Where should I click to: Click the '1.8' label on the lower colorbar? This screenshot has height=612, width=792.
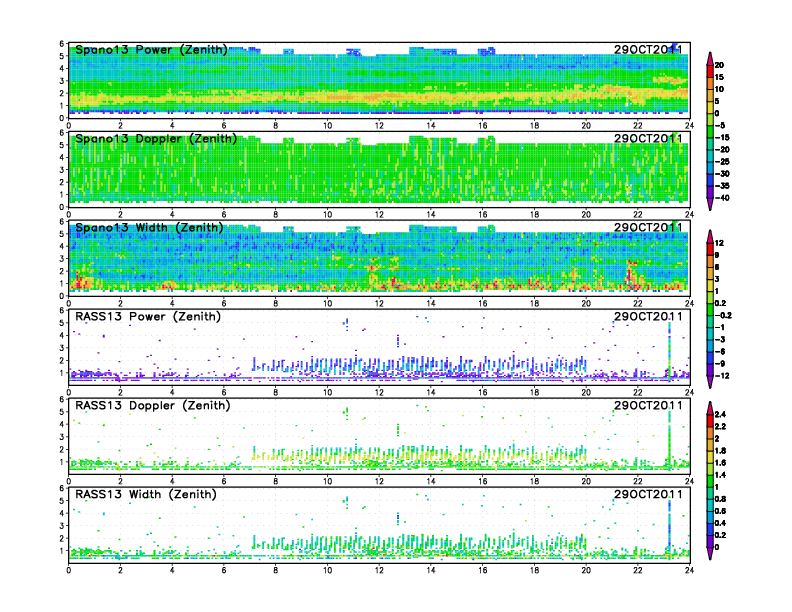[720, 451]
